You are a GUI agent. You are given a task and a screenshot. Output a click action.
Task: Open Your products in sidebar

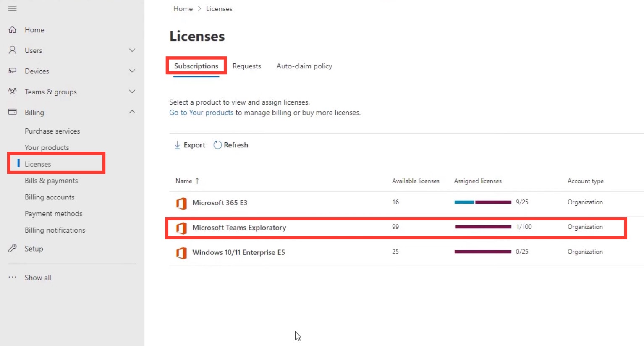47,147
